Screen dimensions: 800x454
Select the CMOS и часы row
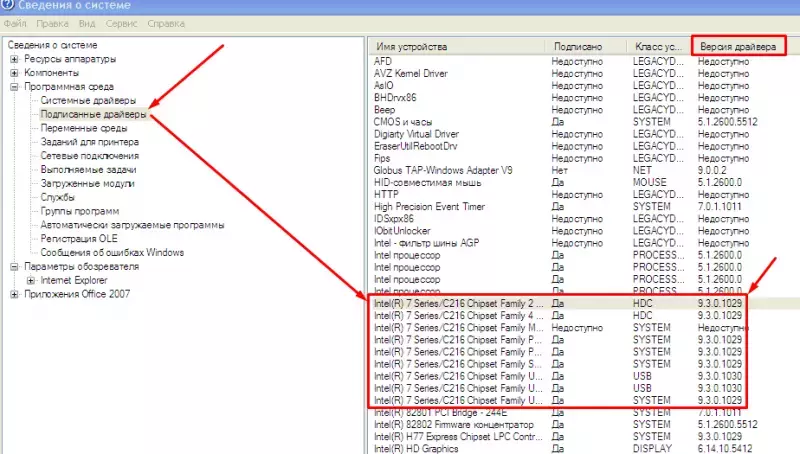[584, 122]
